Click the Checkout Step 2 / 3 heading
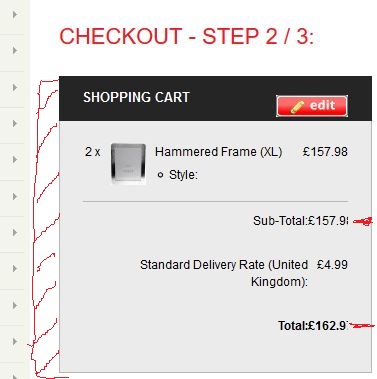 (187, 36)
